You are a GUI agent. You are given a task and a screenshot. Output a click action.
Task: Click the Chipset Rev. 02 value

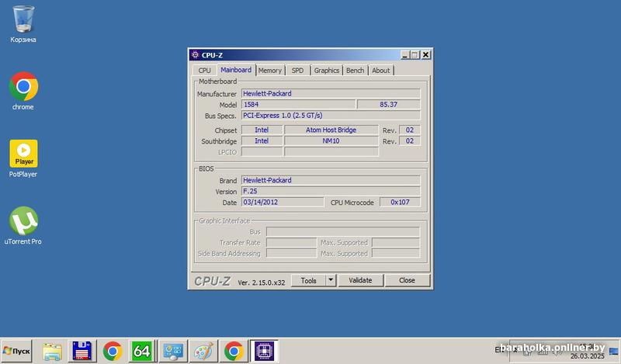[410, 130]
